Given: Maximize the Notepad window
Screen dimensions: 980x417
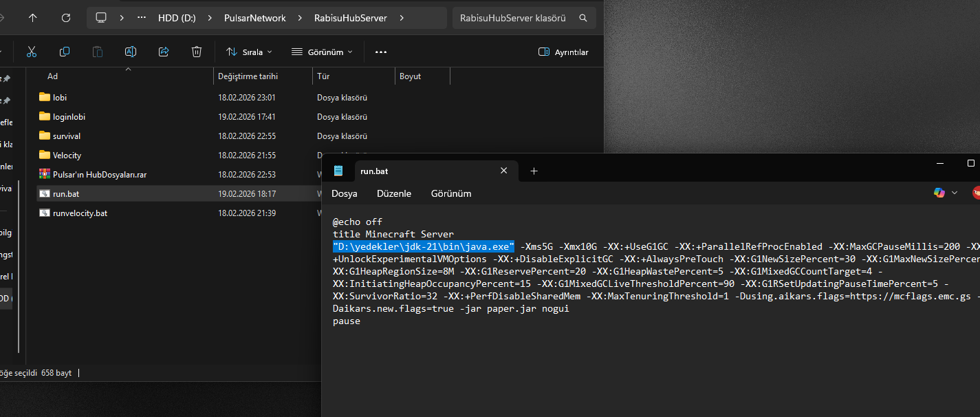Looking at the screenshot, I should [x=970, y=164].
